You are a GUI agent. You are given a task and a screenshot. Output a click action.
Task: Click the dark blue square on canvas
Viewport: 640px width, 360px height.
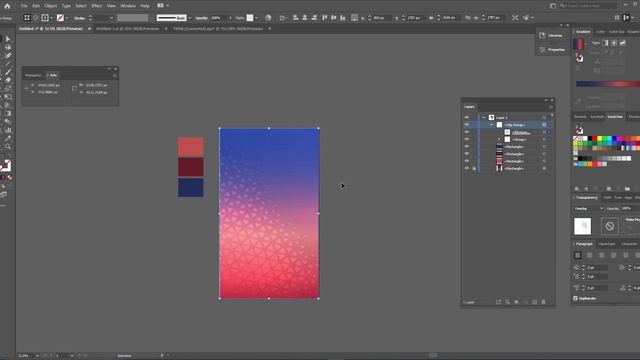191,187
